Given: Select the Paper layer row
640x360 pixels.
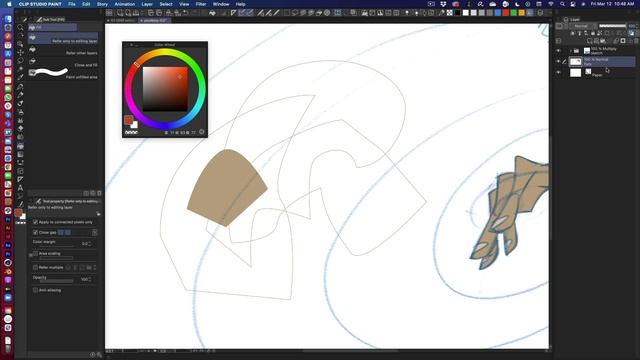Looking at the screenshot, I should (602, 73).
